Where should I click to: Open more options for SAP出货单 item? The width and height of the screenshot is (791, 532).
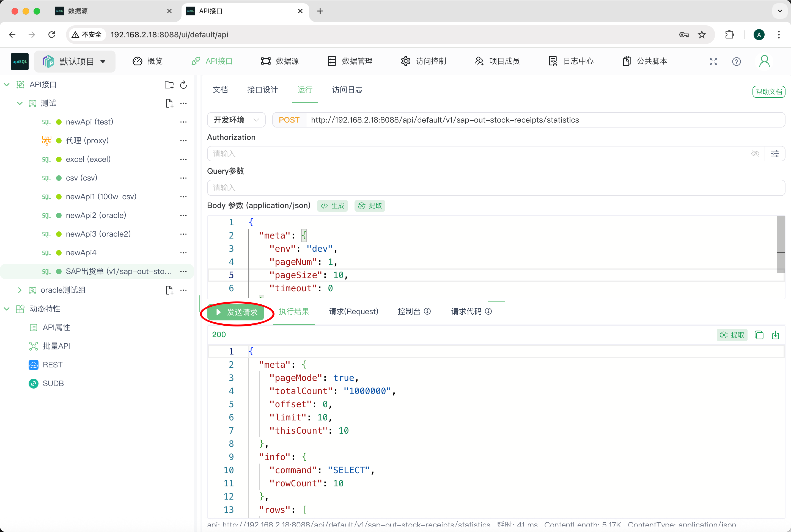point(183,271)
